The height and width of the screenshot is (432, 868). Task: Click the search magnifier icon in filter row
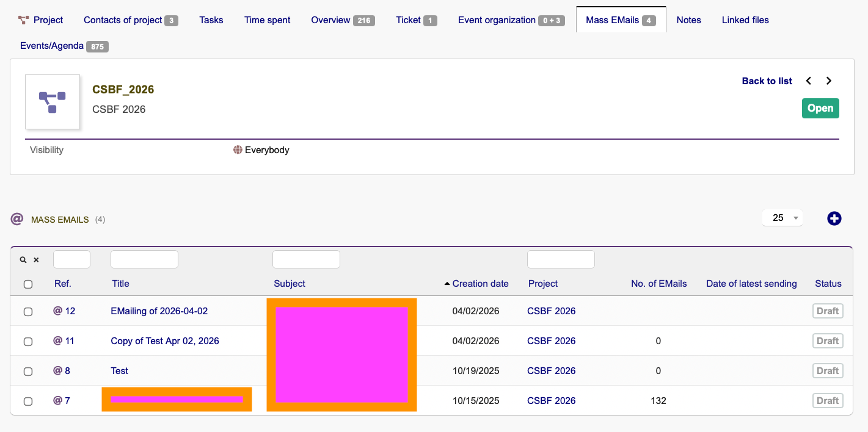pos(23,260)
